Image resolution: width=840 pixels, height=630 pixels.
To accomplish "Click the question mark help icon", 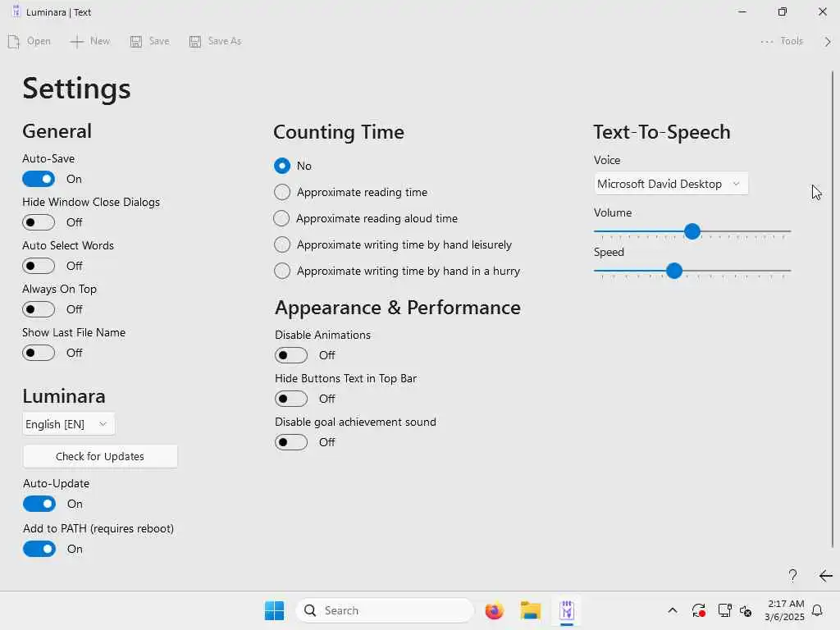I will click(793, 575).
